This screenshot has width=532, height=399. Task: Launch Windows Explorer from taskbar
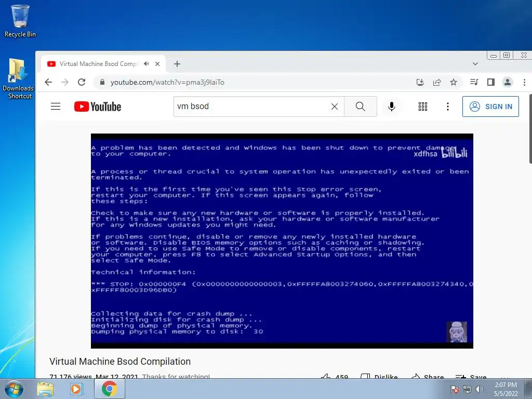pyautogui.click(x=45, y=389)
